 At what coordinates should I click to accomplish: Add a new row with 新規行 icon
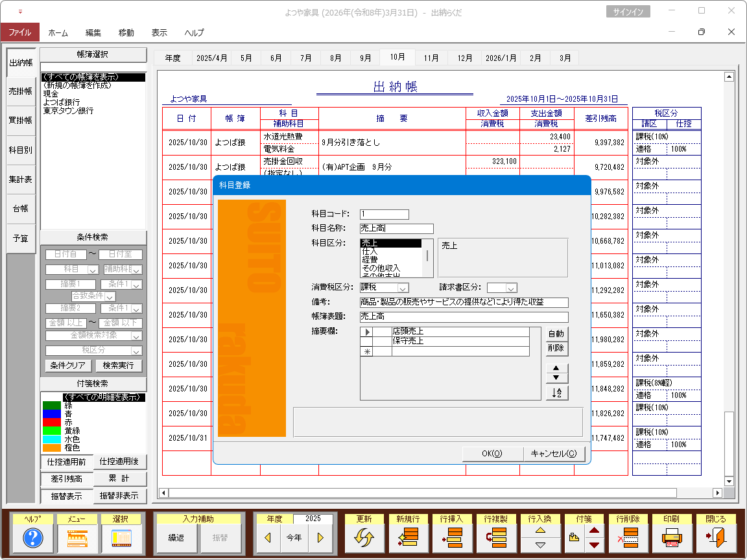click(x=408, y=538)
